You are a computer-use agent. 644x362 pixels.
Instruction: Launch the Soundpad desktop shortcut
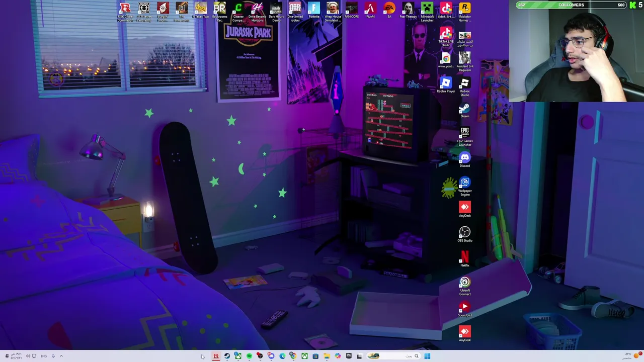(464, 309)
